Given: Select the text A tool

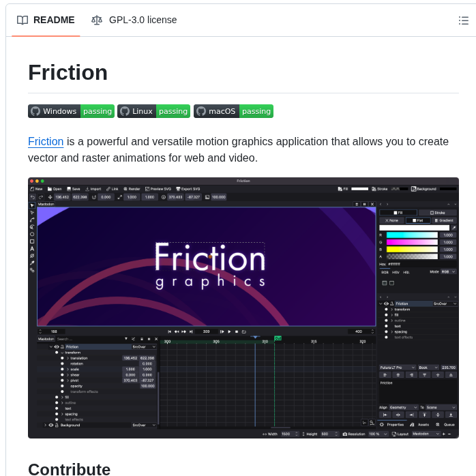Looking at the screenshot, I should point(32,249).
